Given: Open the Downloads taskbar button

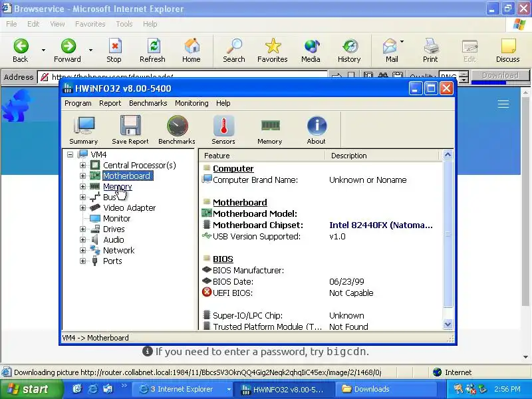Looking at the screenshot, I should [386, 389].
